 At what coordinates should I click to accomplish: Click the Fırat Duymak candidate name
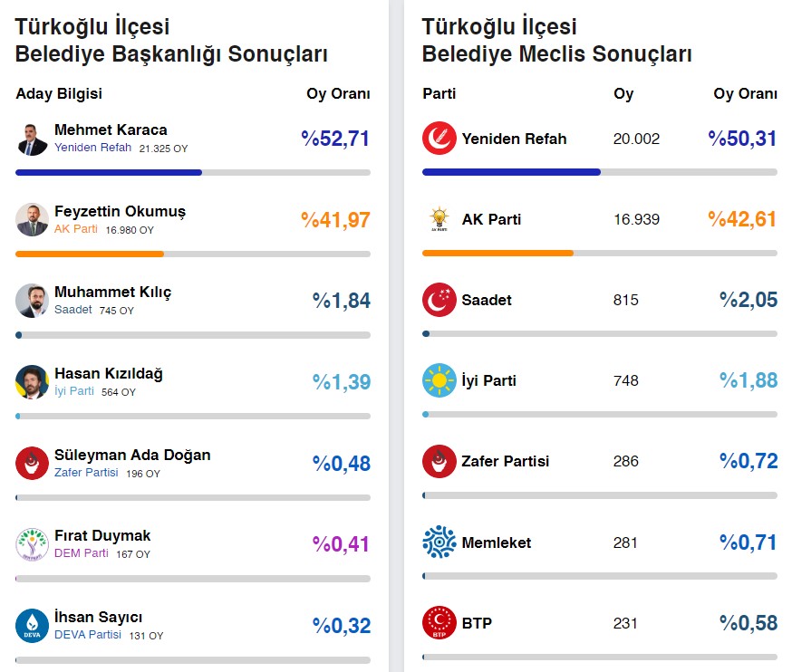[x=102, y=535]
